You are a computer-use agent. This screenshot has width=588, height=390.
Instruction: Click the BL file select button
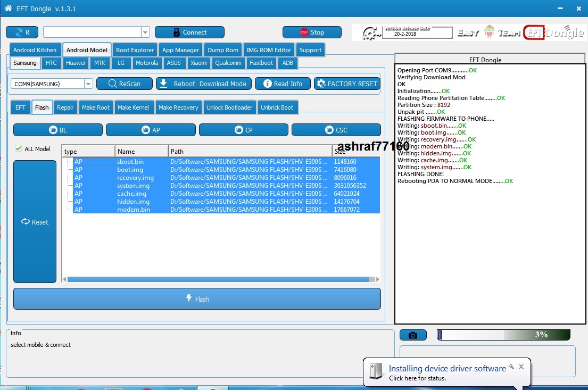[x=58, y=130]
